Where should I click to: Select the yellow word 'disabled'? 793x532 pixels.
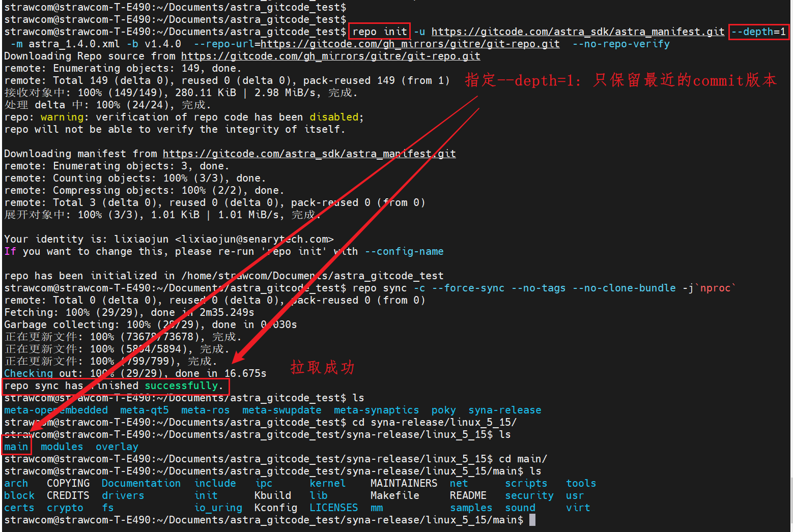pos(334,117)
